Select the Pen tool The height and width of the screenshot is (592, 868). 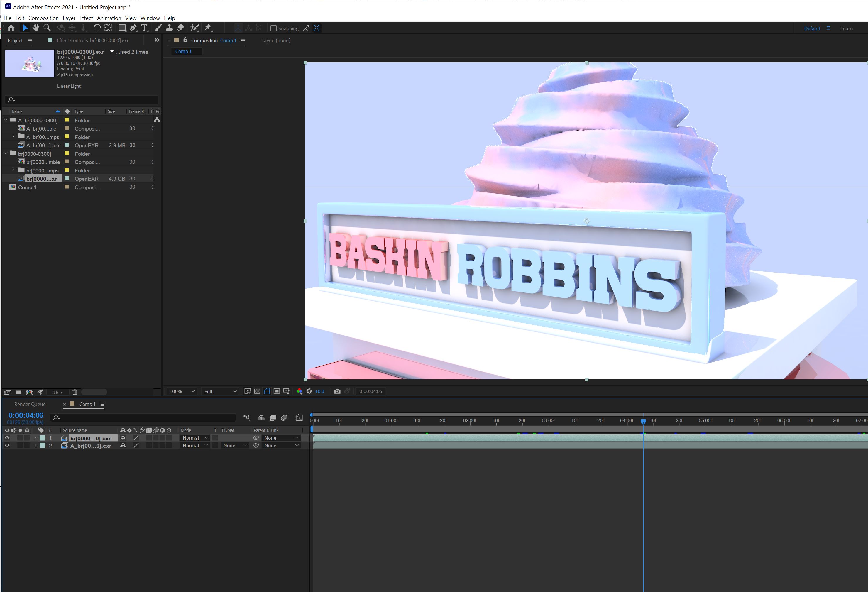coord(133,28)
